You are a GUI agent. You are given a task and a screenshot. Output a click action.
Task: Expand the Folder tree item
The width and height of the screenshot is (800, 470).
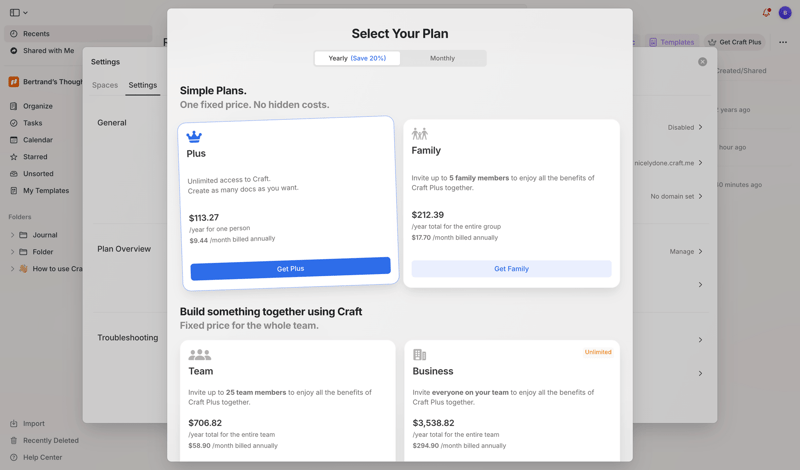pos(13,252)
